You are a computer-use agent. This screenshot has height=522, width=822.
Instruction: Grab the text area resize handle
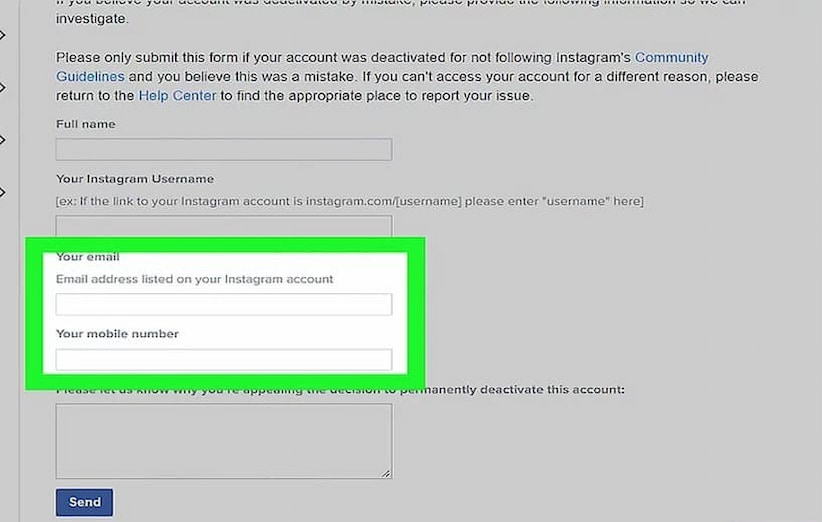(x=386, y=472)
